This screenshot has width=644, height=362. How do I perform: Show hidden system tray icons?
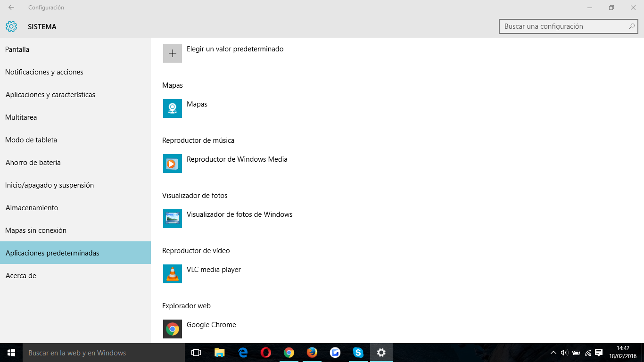[553, 353]
